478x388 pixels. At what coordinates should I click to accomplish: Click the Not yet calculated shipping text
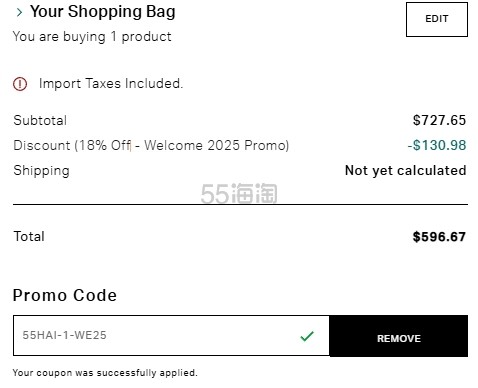point(405,171)
